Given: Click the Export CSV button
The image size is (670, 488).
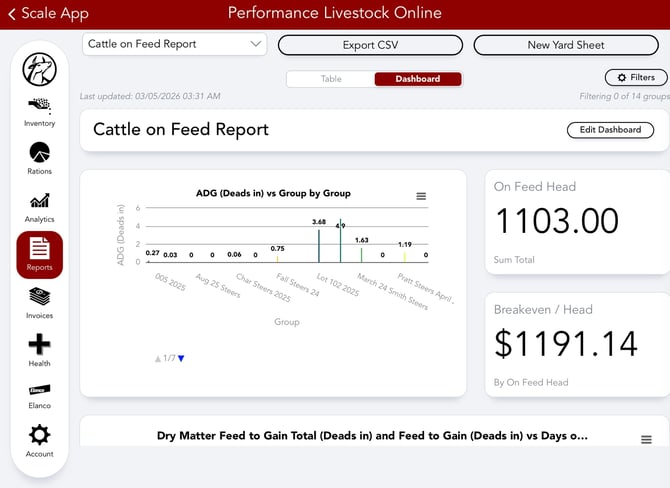Looking at the screenshot, I should 370,45.
